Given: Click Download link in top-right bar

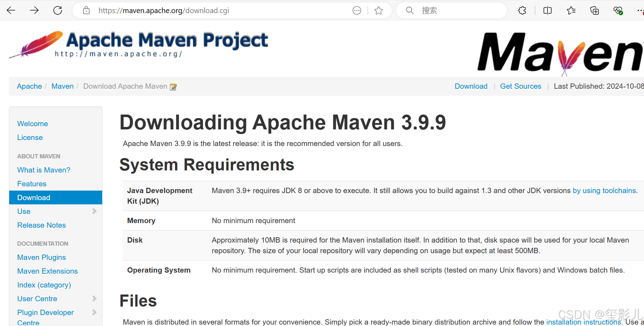Looking at the screenshot, I should tap(471, 86).
